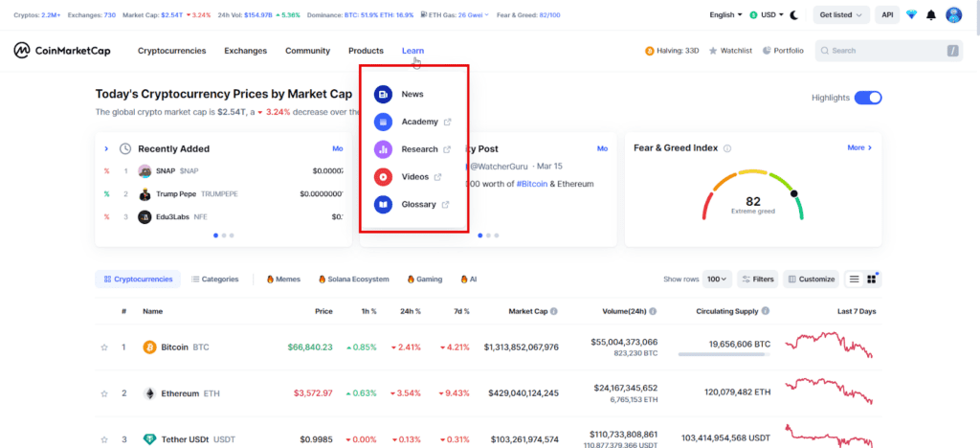The image size is (980, 448).
Task: Select the Categories tab
Action: click(215, 280)
